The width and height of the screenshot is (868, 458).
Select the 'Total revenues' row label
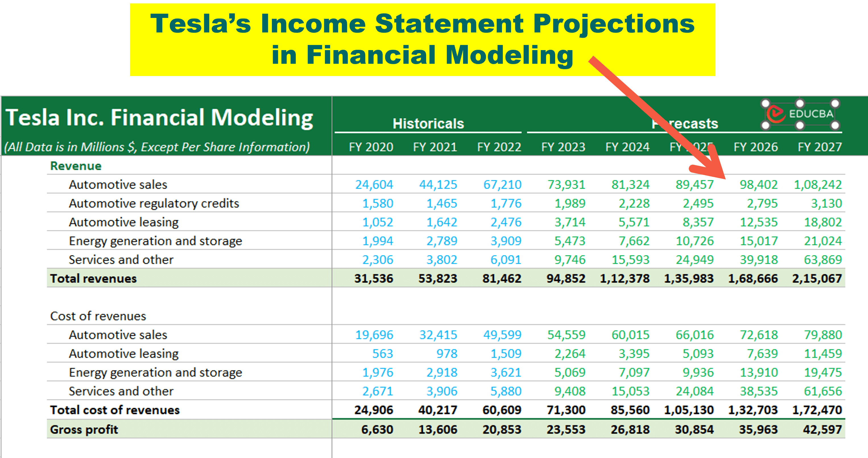pos(93,279)
